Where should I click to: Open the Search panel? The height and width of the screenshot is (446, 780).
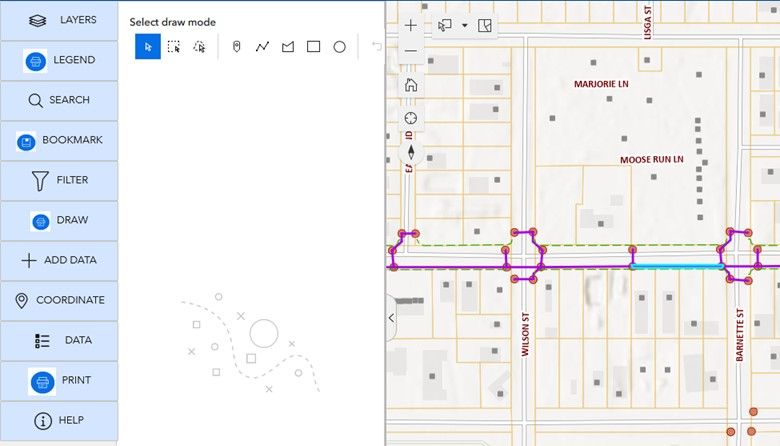(59, 100)
